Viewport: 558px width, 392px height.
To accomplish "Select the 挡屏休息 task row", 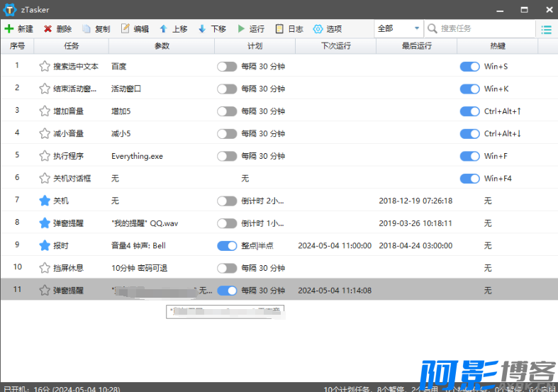I will coord(69,268).
